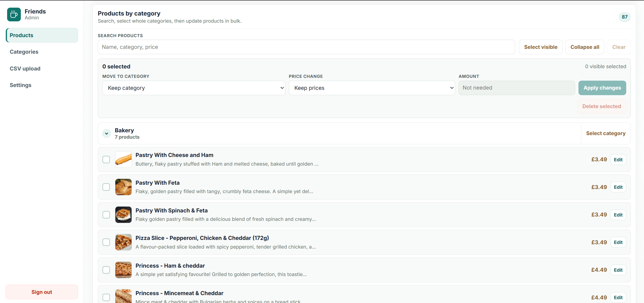Focus the Search products input field
644x303 pixels.
(306, 47)
